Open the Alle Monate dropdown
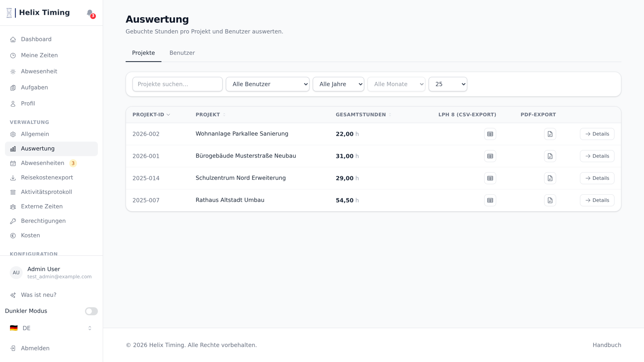This screenshot has width=644, height=362. coord(396,84)
